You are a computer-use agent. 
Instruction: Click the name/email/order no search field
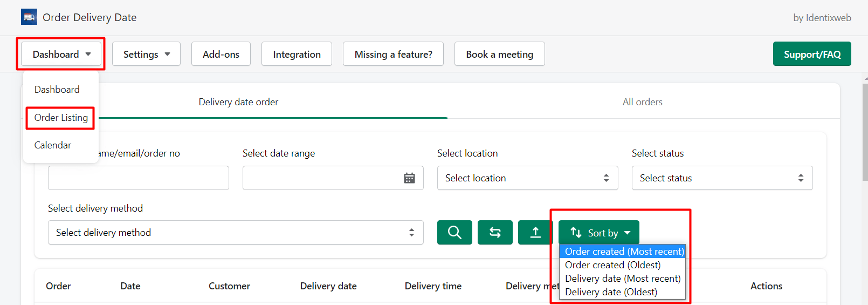pos(139,178)
